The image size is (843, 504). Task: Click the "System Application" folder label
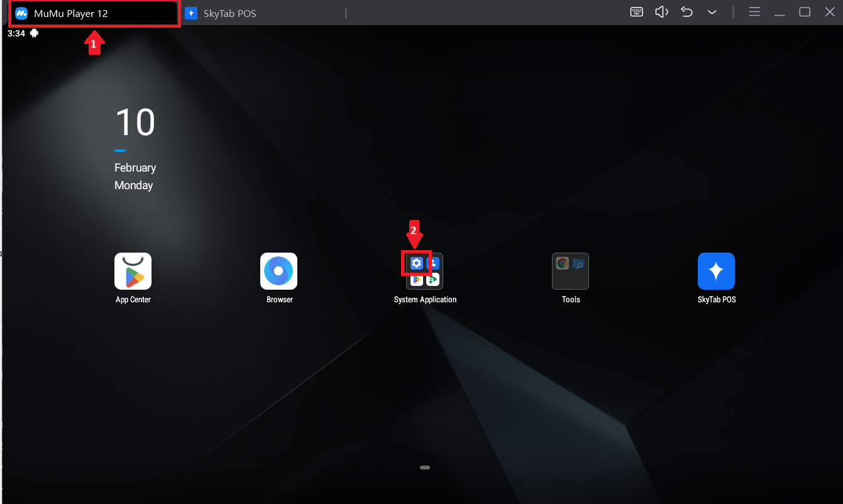426,300
